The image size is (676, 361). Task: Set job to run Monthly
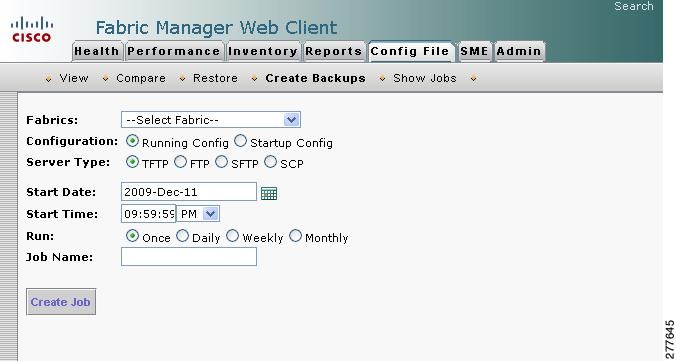(295, 236)
